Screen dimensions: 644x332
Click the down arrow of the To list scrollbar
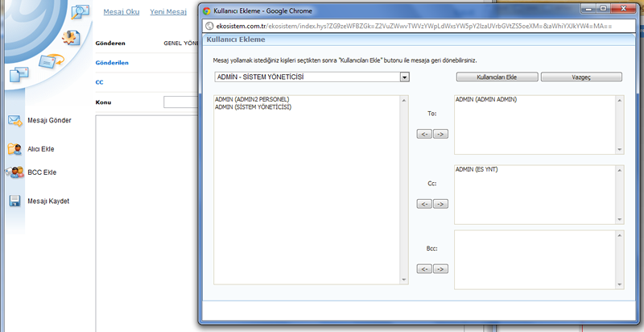point(620,149)
